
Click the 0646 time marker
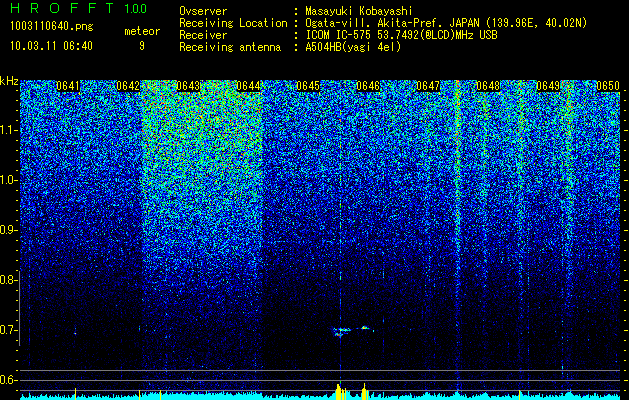click(x=368, y=86)
